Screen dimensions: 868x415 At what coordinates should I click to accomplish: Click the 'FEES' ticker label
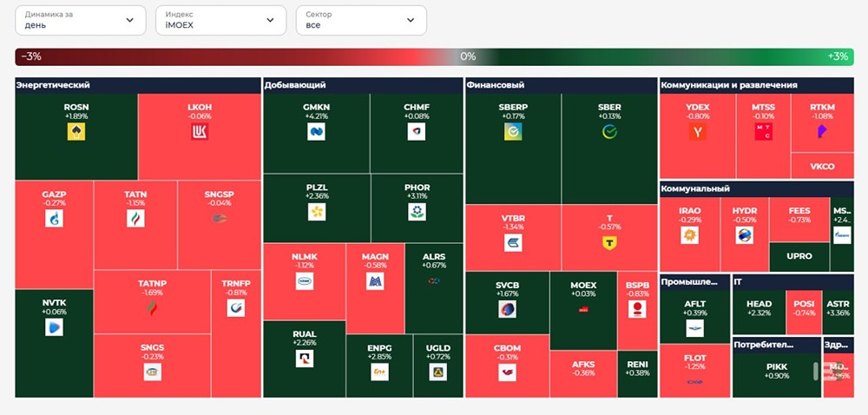[799, 211]
